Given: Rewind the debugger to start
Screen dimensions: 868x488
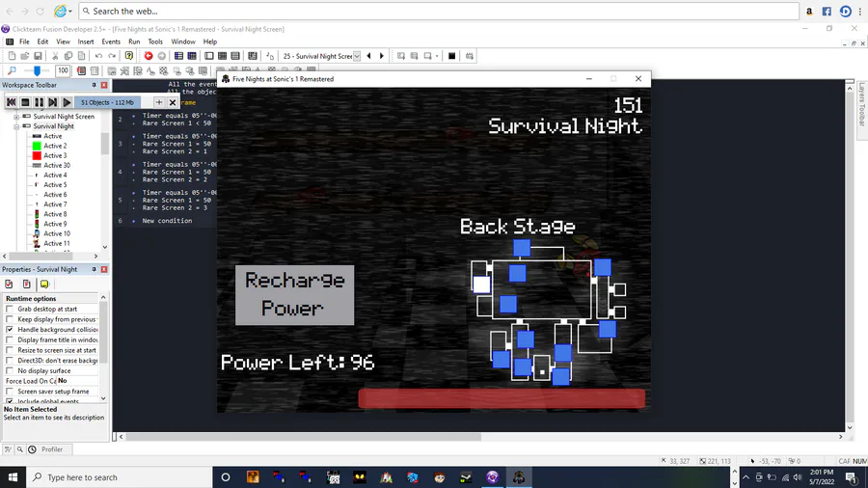Looking at the screenshot, I should point(11,102).
